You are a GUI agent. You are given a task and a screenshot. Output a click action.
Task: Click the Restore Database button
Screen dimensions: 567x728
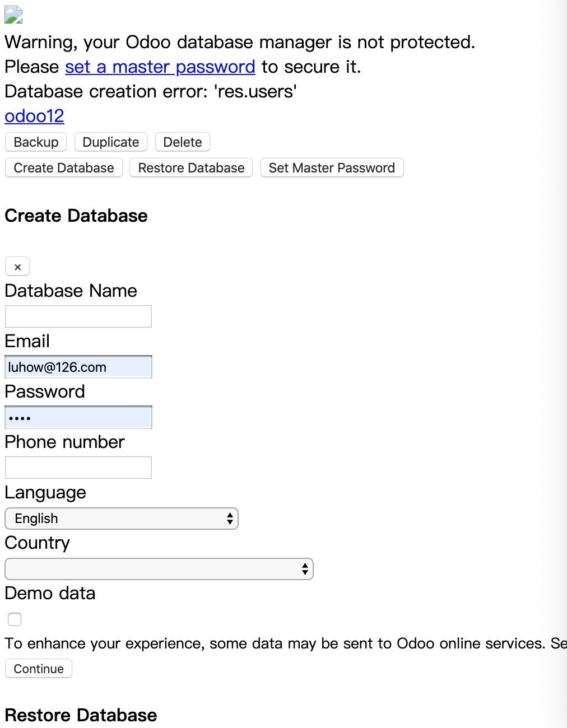click(191, 168)
